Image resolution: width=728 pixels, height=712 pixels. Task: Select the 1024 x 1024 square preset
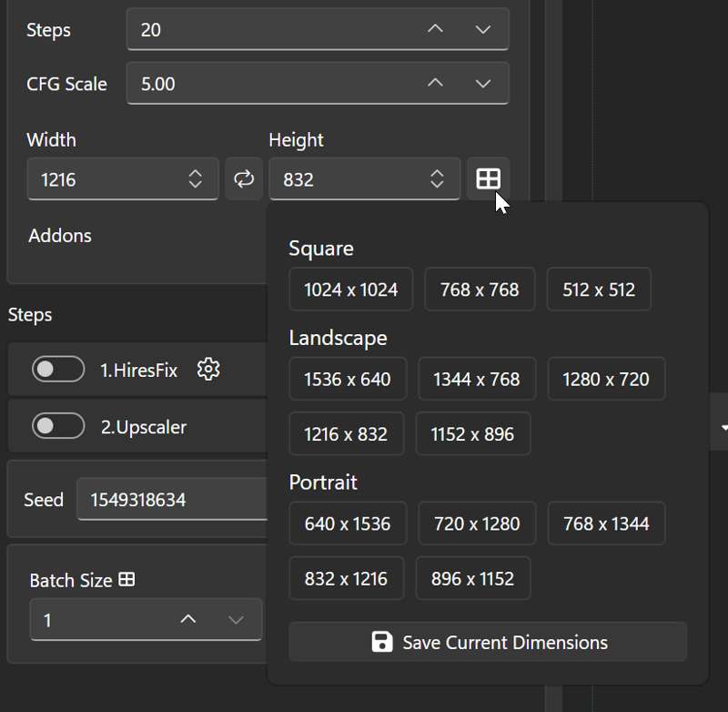pos(350,290)
